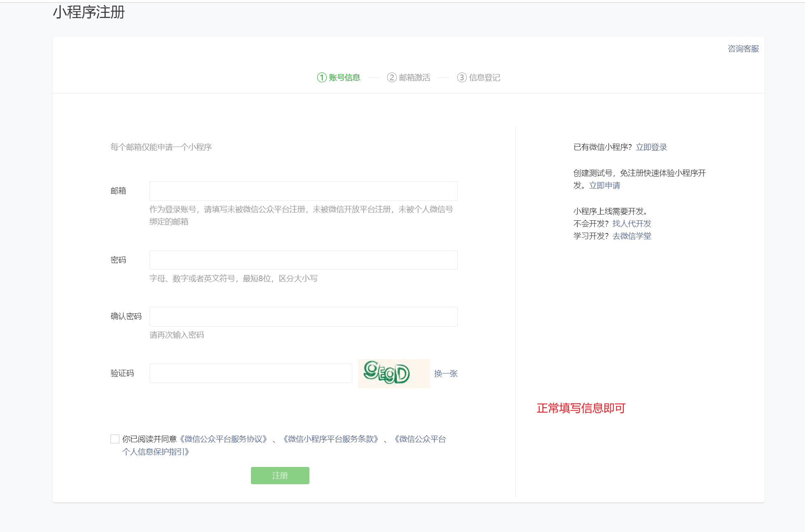
Task: Click the 请再次输入密码 hint text
Action: 177,335
